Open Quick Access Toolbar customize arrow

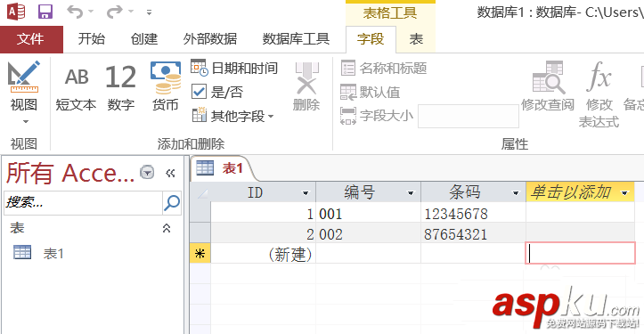pos(149,12)
